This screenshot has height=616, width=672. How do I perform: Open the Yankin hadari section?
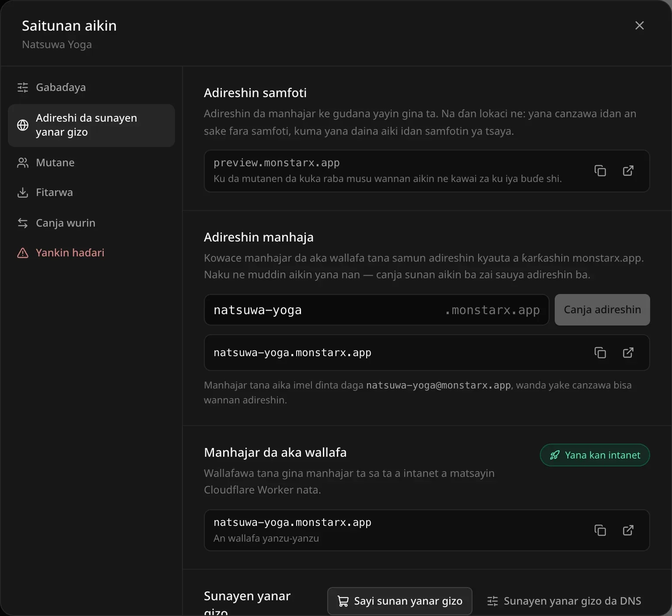click(91, 253)
